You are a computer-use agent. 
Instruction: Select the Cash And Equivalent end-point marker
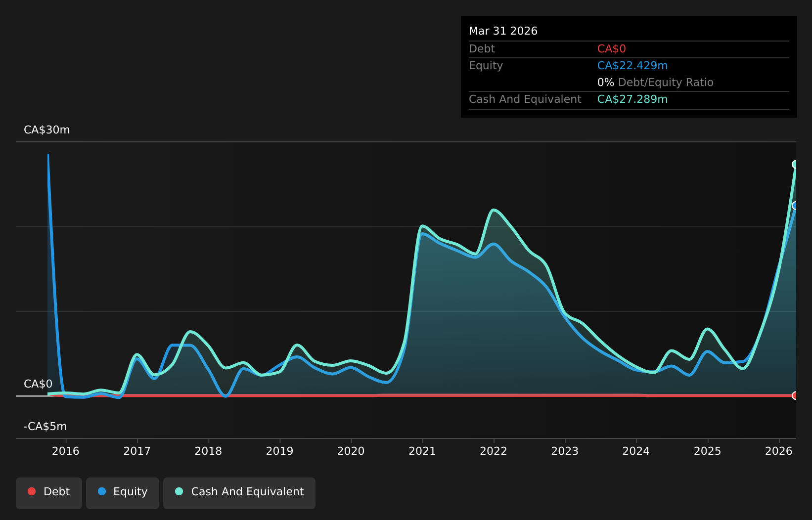coord(795,164)
